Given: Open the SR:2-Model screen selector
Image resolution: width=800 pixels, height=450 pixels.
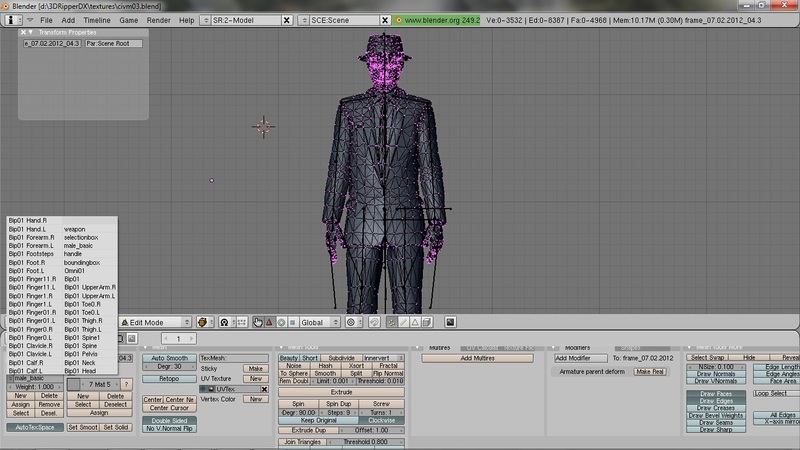Looking at the screenshot, I should 206,20.
